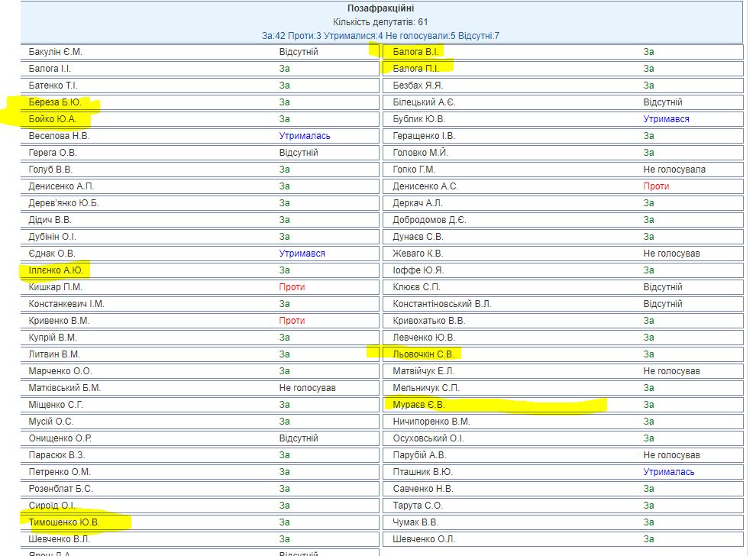
Task: Select deputy Балога П.І. row
Action: pos(415,69)
